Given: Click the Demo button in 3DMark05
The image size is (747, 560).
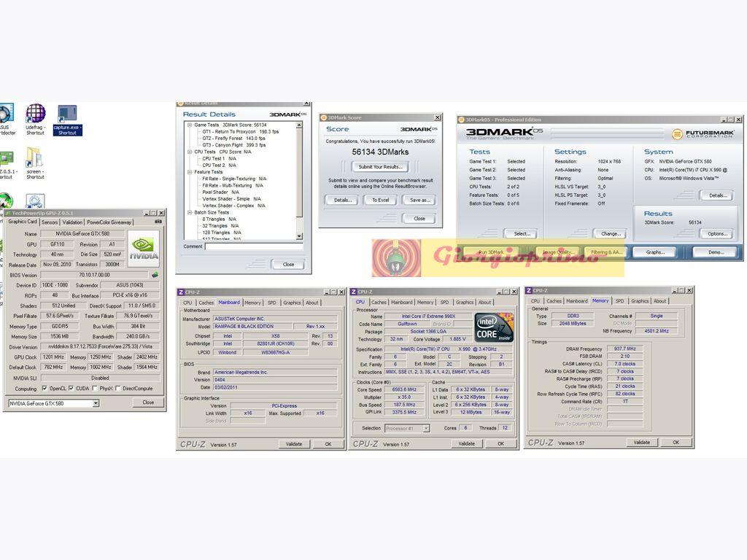Looking at the screenshot, I should 716,252.
